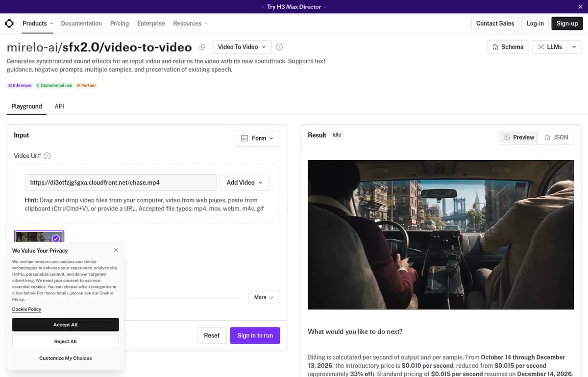
Task: Click the Inference tag
Action: 20,86
